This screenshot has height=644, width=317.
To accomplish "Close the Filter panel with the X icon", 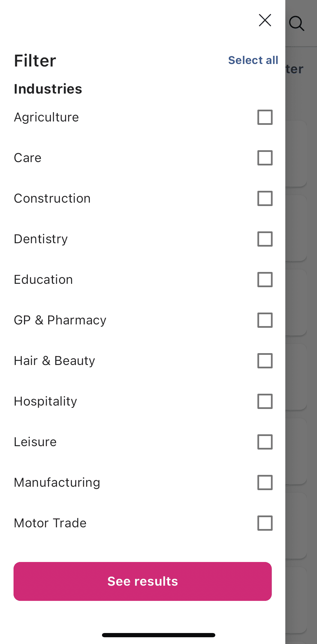I will pos(265,20).
